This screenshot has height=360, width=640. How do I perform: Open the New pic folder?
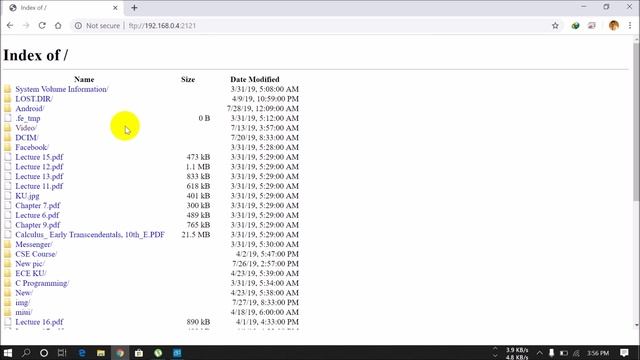tap(30, 264)
